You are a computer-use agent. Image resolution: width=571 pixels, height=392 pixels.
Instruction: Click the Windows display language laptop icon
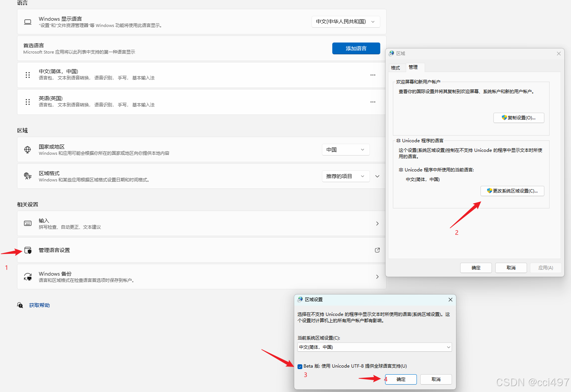pos(28,22)
